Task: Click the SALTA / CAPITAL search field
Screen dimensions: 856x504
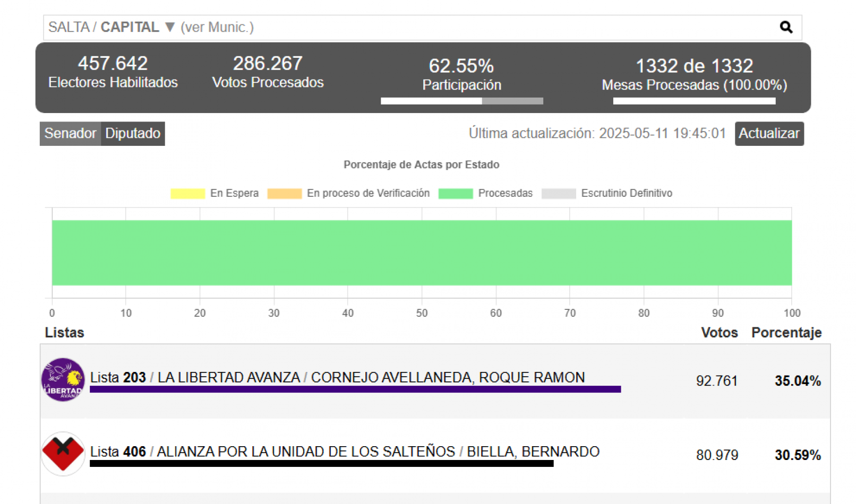Action: 422,28
